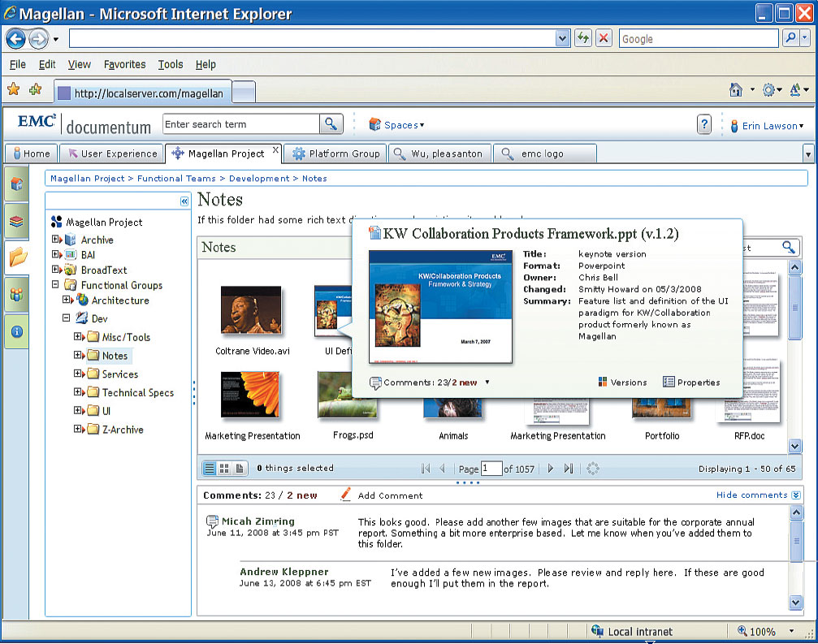Switch to list view mode
This screenshot has height=644, width=818.
click(209, 469)
